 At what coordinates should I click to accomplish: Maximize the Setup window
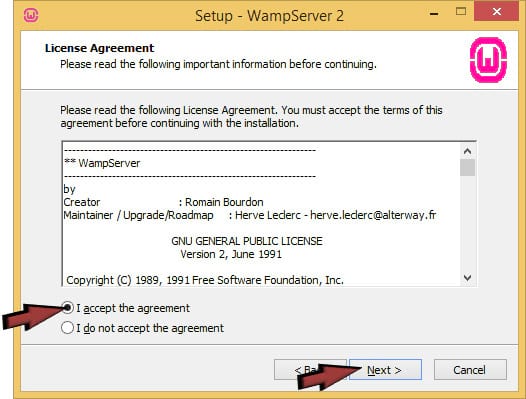461,12
